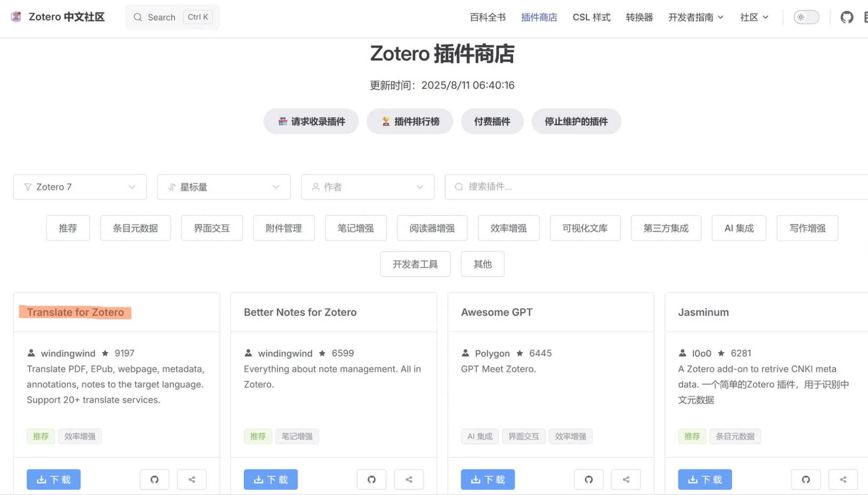Open Jasminum's GitHub repository icon

click(x=805, y=479)
